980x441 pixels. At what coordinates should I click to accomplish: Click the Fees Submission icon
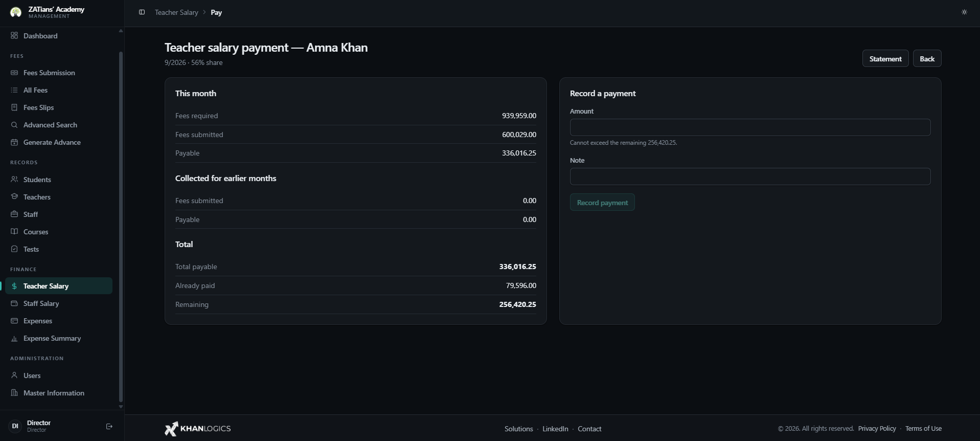click(x=14, y=73)
